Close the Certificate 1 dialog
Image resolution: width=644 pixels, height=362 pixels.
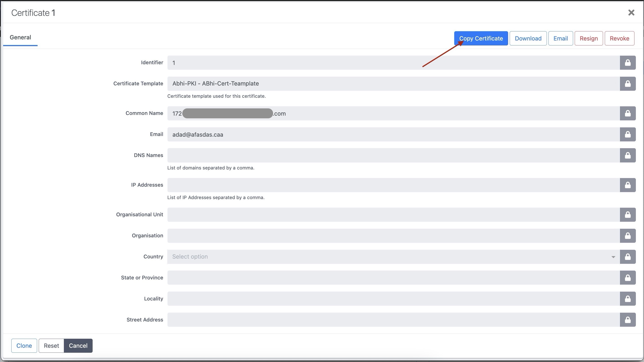(x=631, y=12)
